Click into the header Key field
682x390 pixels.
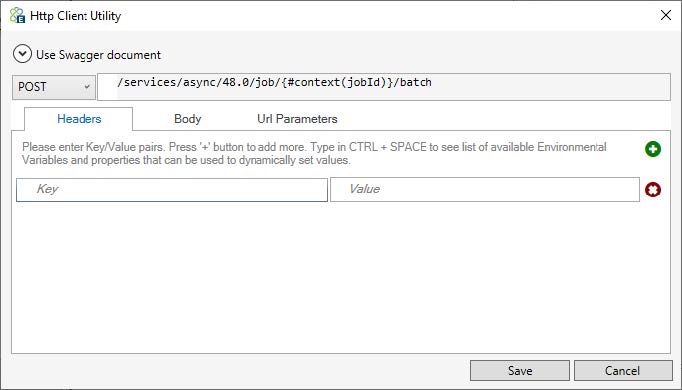click(172, 190)
